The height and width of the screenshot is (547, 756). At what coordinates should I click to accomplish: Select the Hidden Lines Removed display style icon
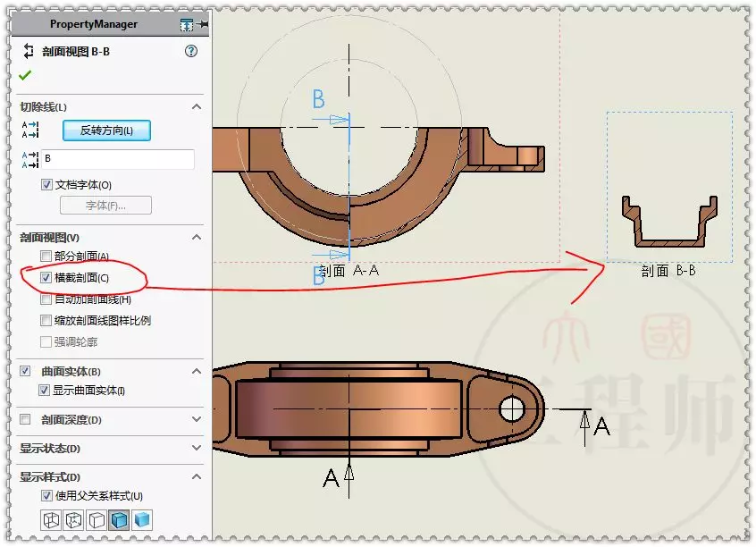[x=97, y=520]
